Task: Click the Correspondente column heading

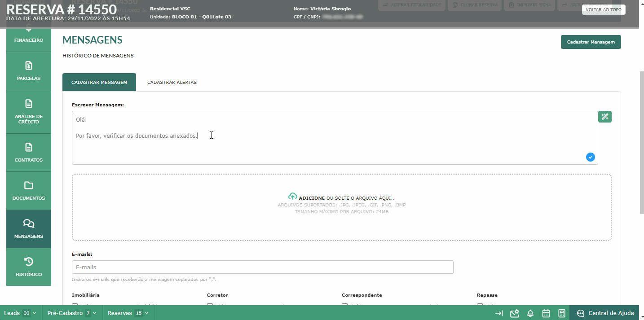Action: click(362, 295)
